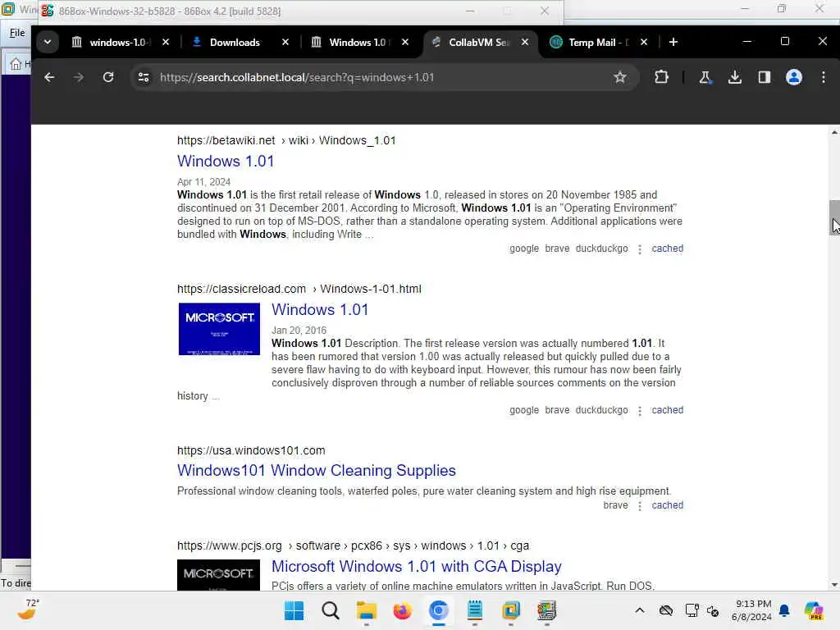Bookmark this page with star icon
The image size is (840, 630).
620,77
